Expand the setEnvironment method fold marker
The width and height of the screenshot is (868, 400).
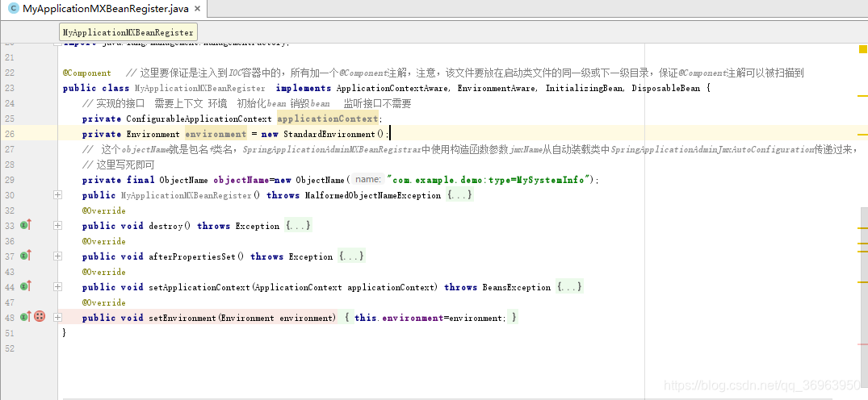click(x=57, y=318)
